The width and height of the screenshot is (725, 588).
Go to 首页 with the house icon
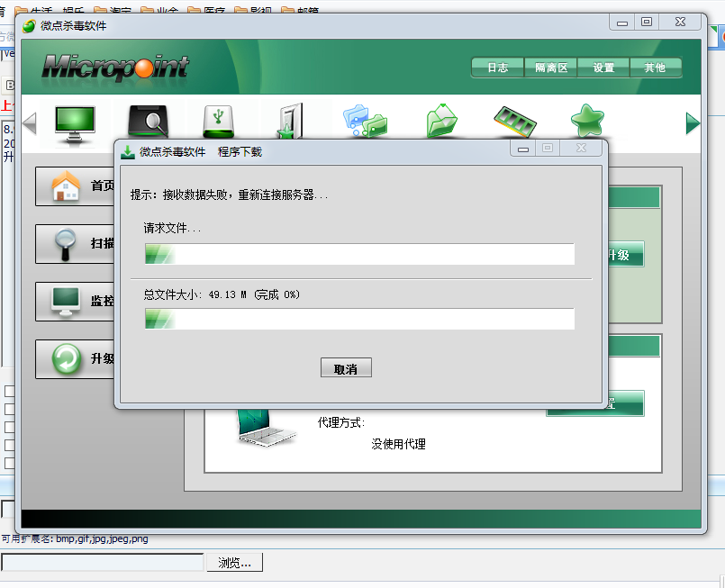75,185
